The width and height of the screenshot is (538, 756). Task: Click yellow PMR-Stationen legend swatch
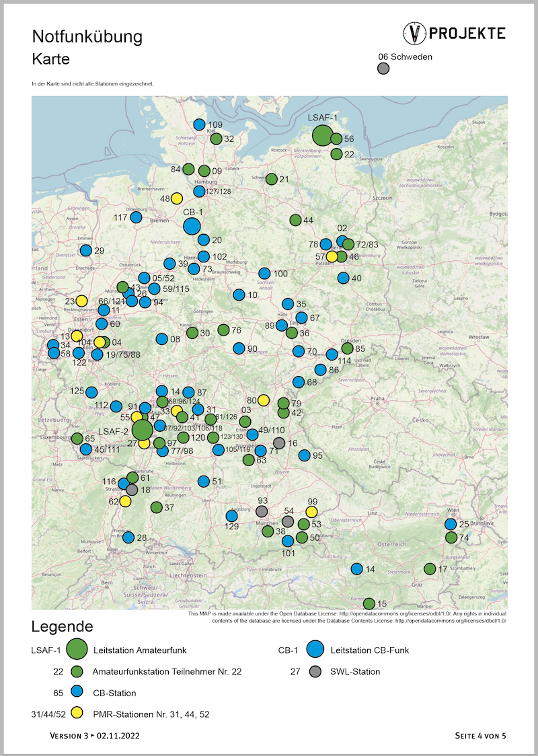click(77, 714)
